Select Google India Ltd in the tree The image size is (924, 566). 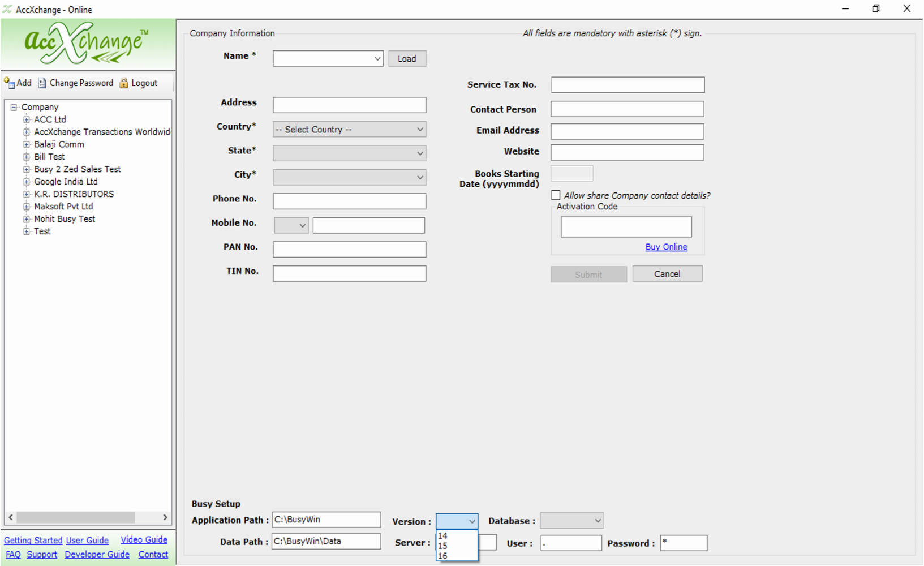tap(66, 182)
